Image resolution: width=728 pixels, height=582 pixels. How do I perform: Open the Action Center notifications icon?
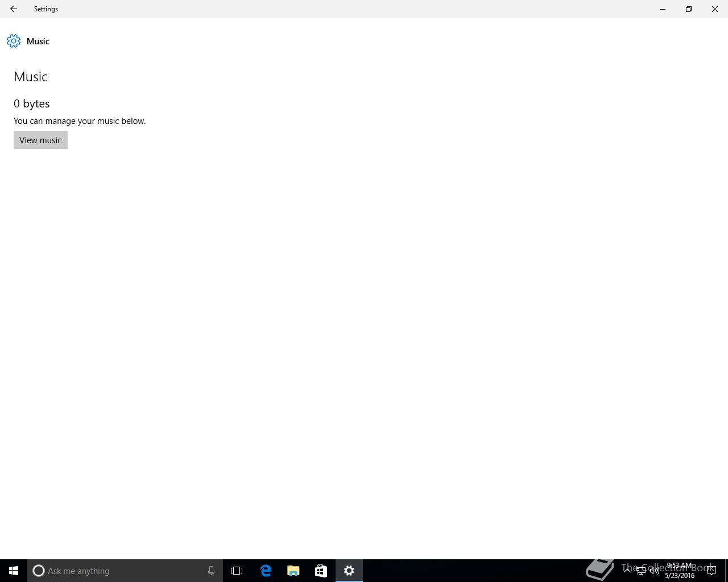point(711,571)
